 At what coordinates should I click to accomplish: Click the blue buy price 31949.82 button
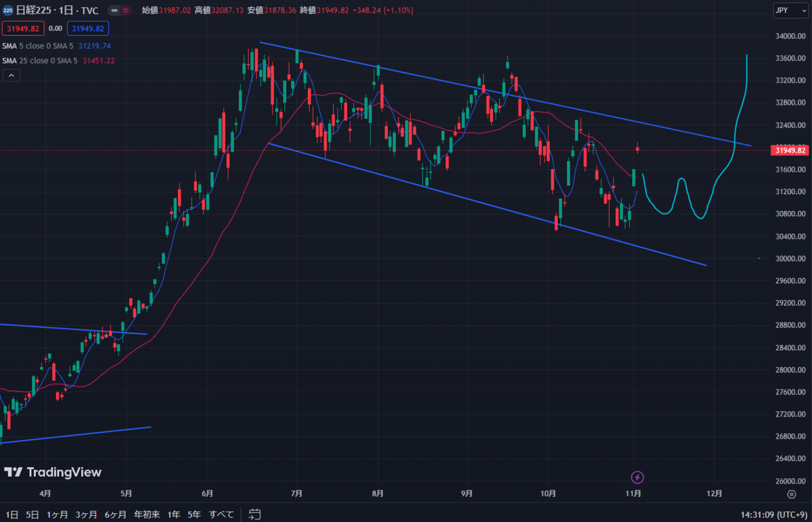pos(88,28)
